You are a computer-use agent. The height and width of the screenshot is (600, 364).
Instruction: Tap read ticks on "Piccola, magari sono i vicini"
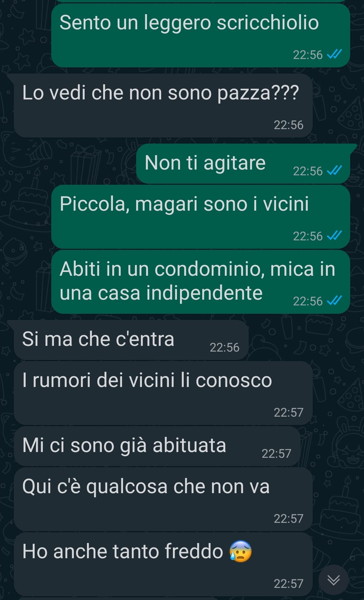(335, 236)
